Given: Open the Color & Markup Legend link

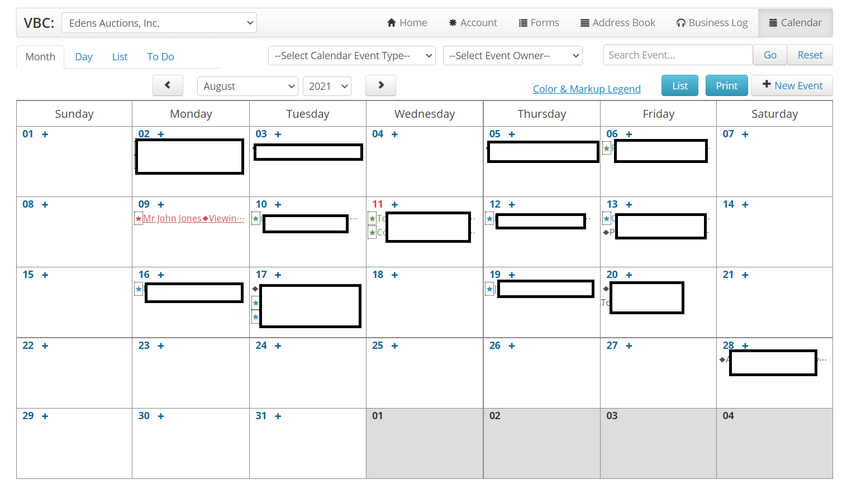Looking at the screenshot, I should pyautogui.click(x=587, y=89).
